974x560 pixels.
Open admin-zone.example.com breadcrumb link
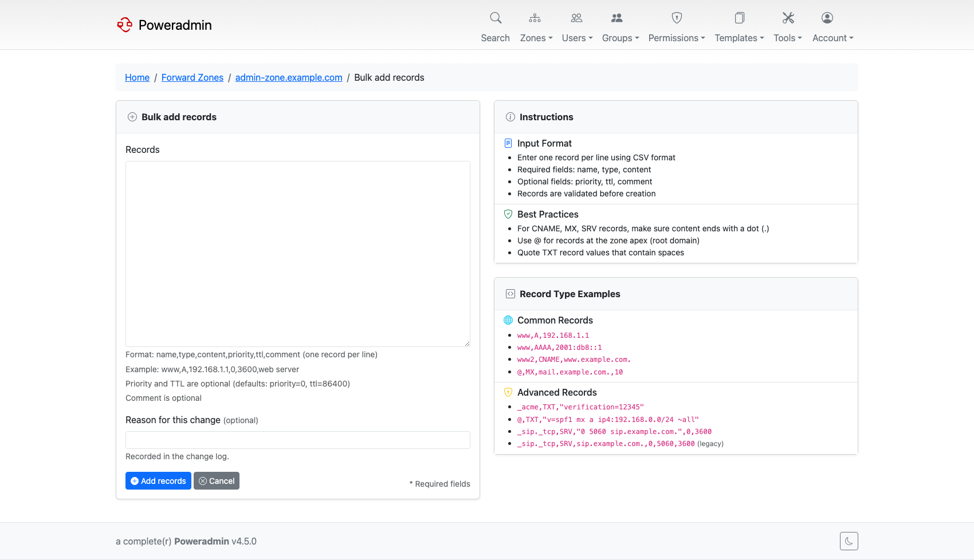click(289, 77)
